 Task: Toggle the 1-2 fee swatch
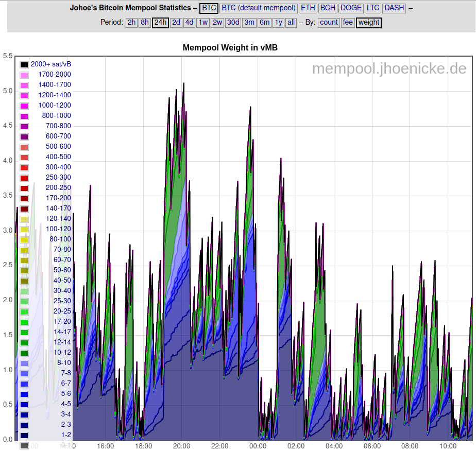tap(24, 436)
